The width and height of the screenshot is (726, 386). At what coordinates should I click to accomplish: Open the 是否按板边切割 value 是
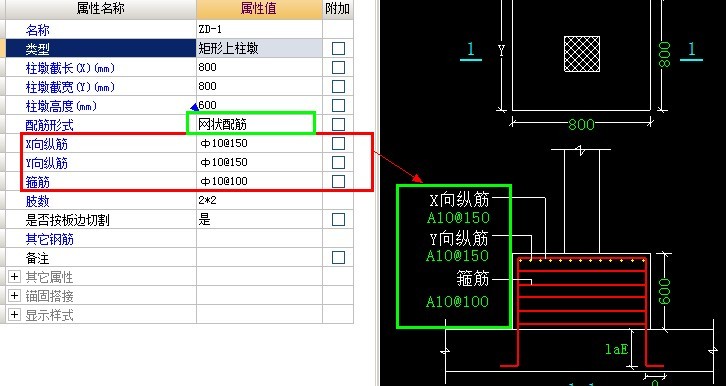(x=259, y=219)
